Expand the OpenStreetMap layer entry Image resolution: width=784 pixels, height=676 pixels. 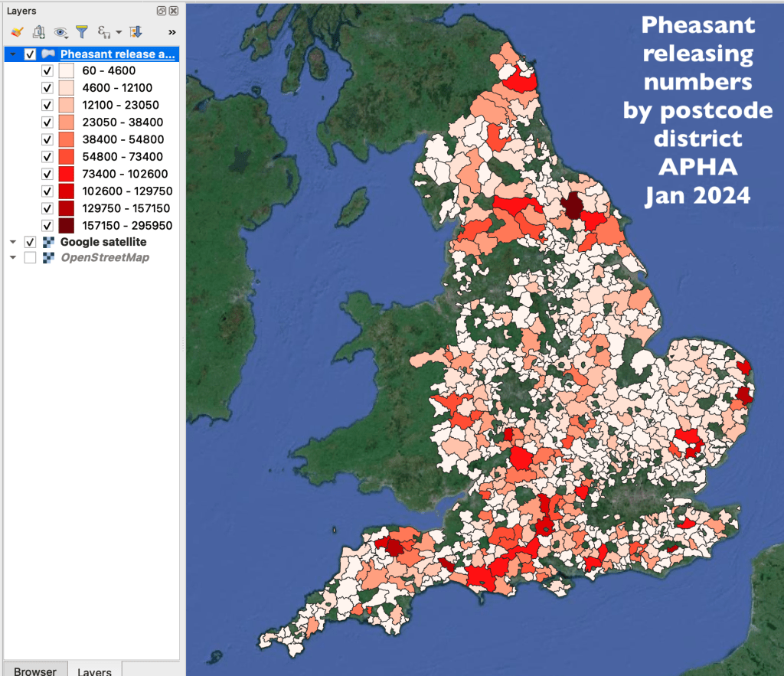tap(13, 258)
